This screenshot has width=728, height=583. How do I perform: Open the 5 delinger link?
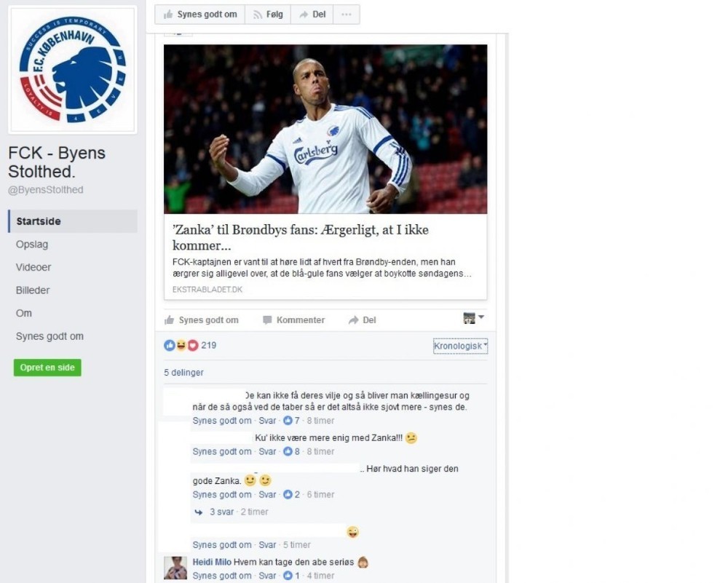click(184, 373)
